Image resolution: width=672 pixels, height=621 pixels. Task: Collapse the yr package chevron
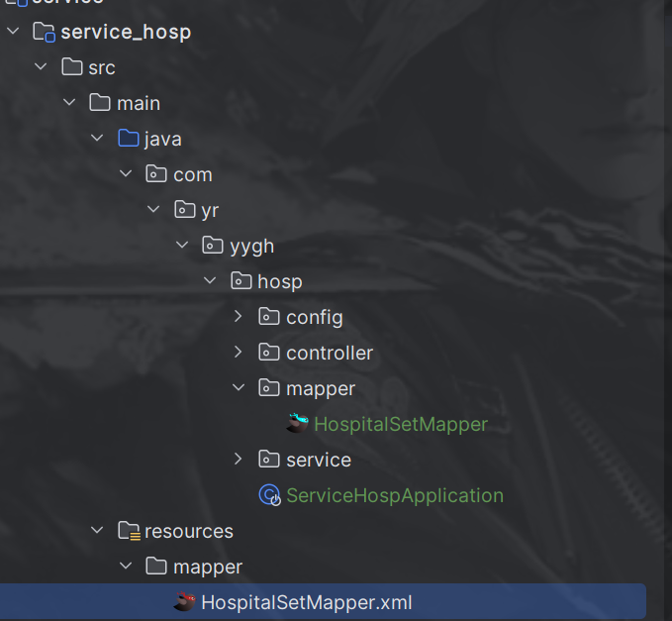(x=153, y=209)
